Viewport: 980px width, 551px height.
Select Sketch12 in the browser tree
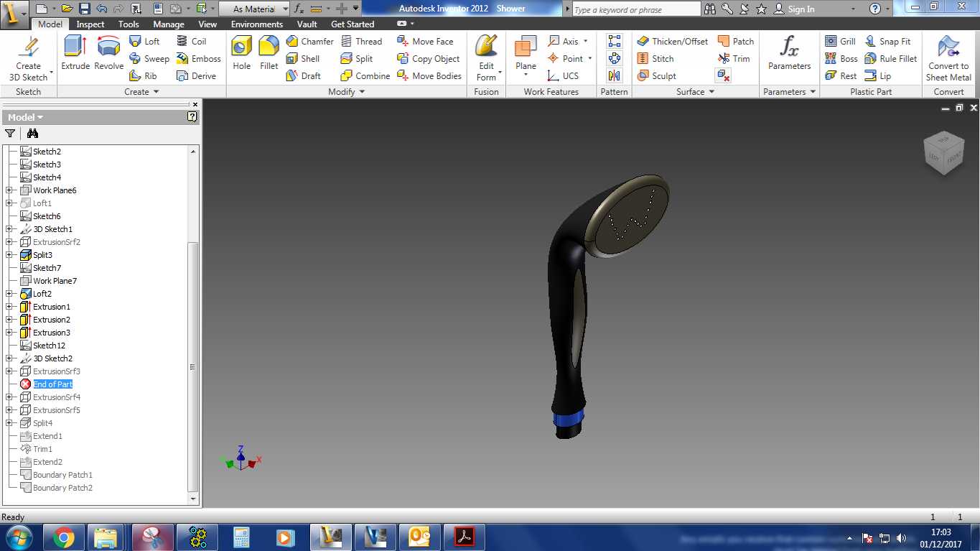49,346
